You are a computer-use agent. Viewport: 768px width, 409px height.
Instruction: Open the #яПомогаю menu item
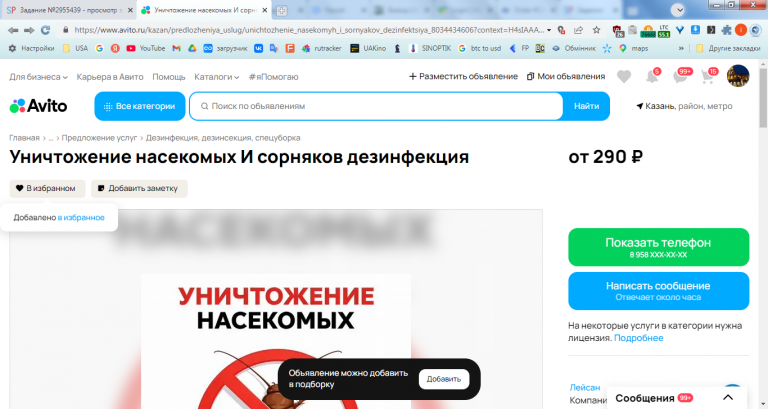pyautogui.click(x=273, y=77)
